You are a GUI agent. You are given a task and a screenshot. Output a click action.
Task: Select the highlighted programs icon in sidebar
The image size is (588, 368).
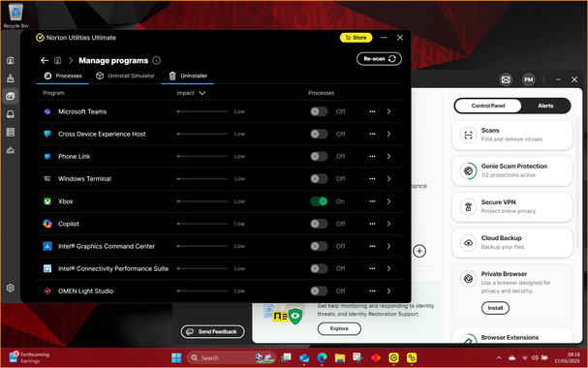[x=11, y=96]
